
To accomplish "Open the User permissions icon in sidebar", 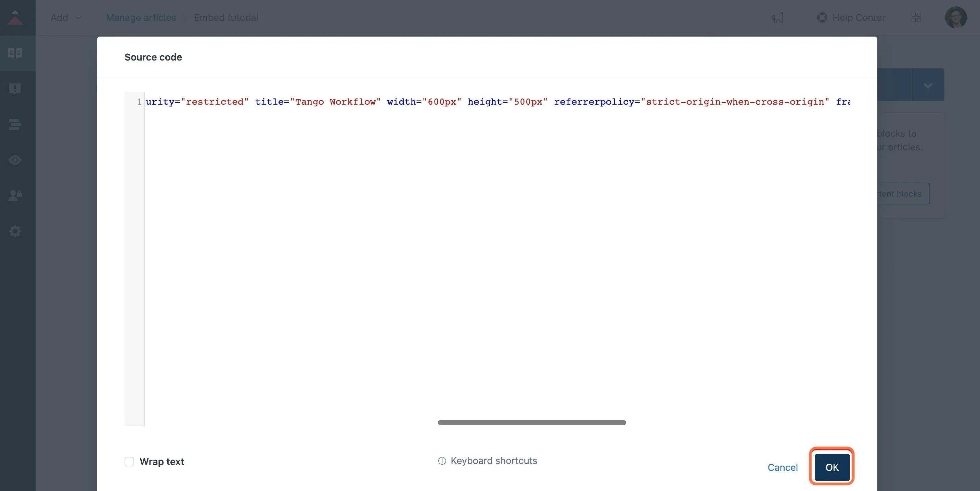I will (15, 195).
